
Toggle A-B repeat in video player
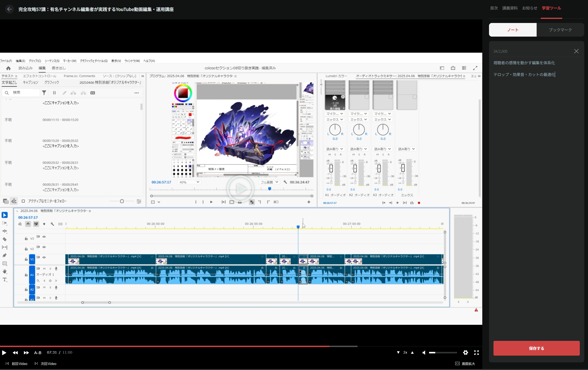tap(38, 352)
